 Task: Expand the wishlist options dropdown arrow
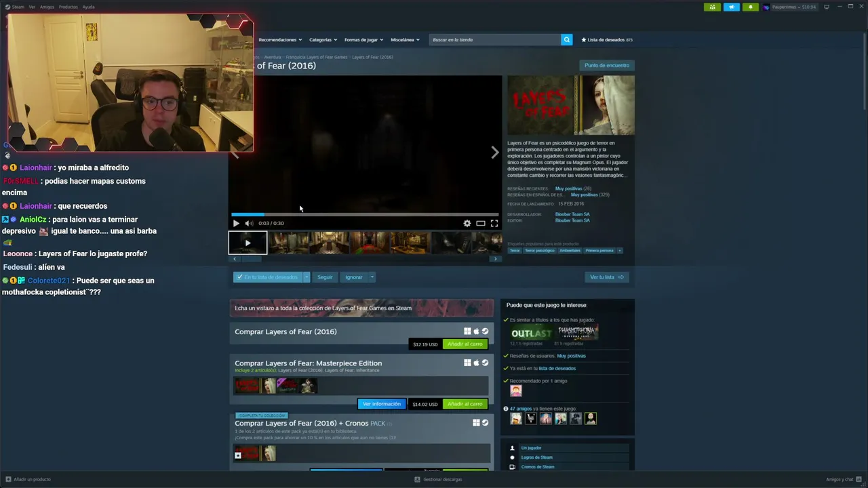(x=307, y=277)
